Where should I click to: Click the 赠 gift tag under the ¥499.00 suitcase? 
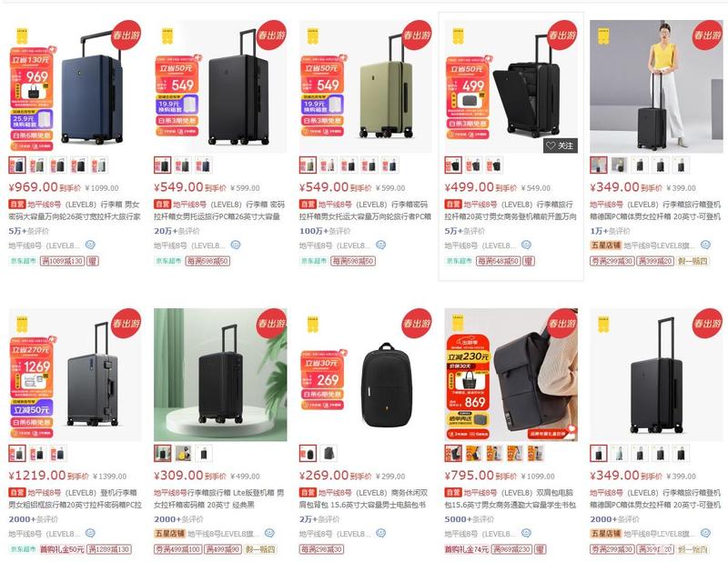tap(529, 261)
